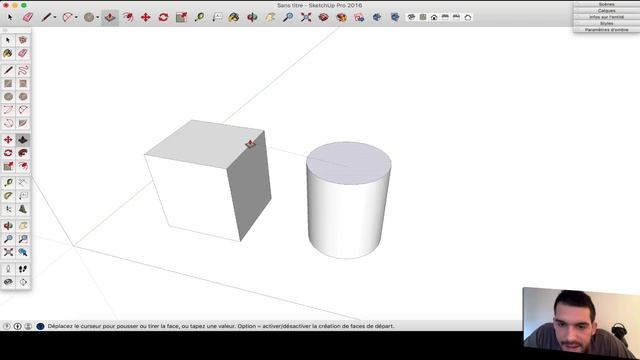The width and height of the screenshot is (640, 360).
Task: Choose Rectangle tool in left palette
Action: point(8,84)
